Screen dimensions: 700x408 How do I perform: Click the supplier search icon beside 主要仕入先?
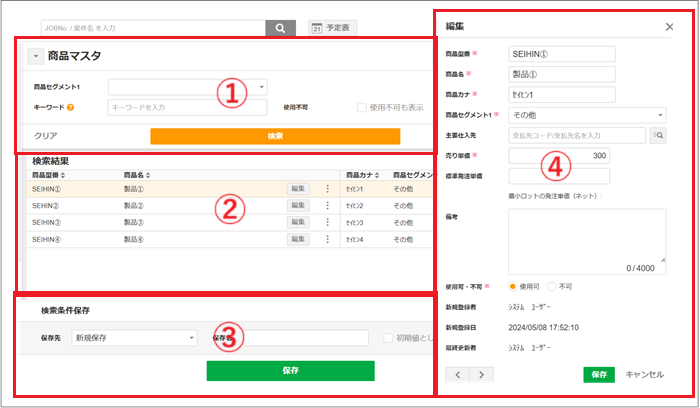tap(658, 135)
